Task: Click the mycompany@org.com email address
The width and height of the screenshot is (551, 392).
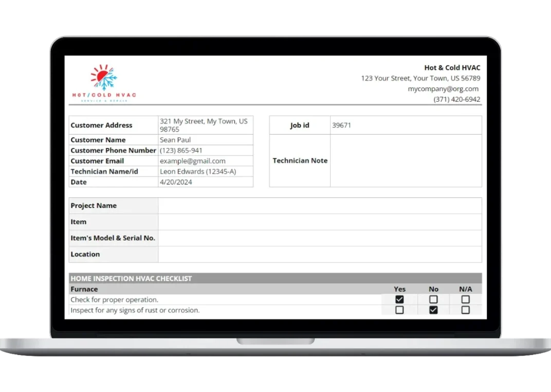Action: (x=443, y=89)
